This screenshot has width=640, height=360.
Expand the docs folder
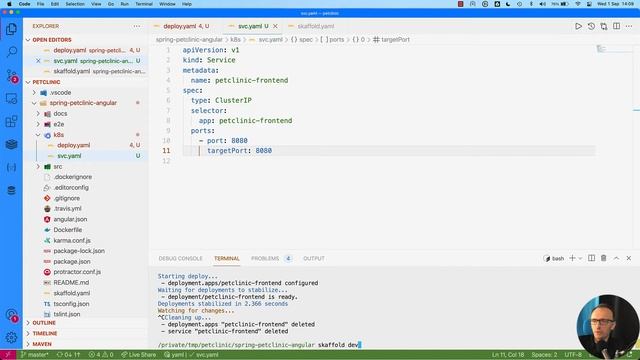38,113
